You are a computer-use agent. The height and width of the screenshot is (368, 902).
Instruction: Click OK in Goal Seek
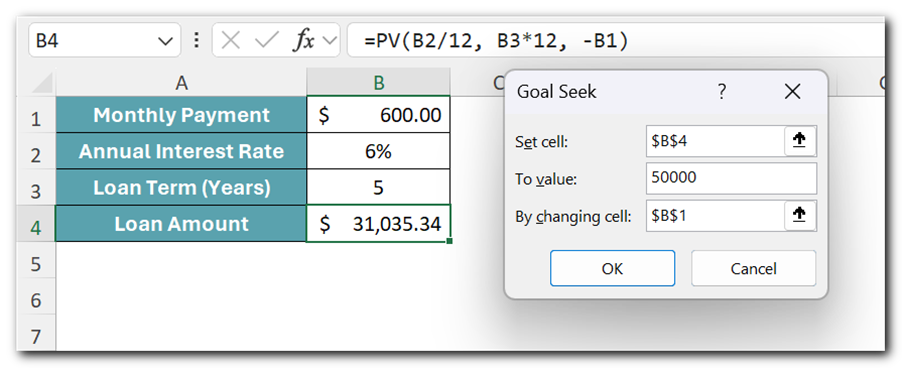[612, 268]
